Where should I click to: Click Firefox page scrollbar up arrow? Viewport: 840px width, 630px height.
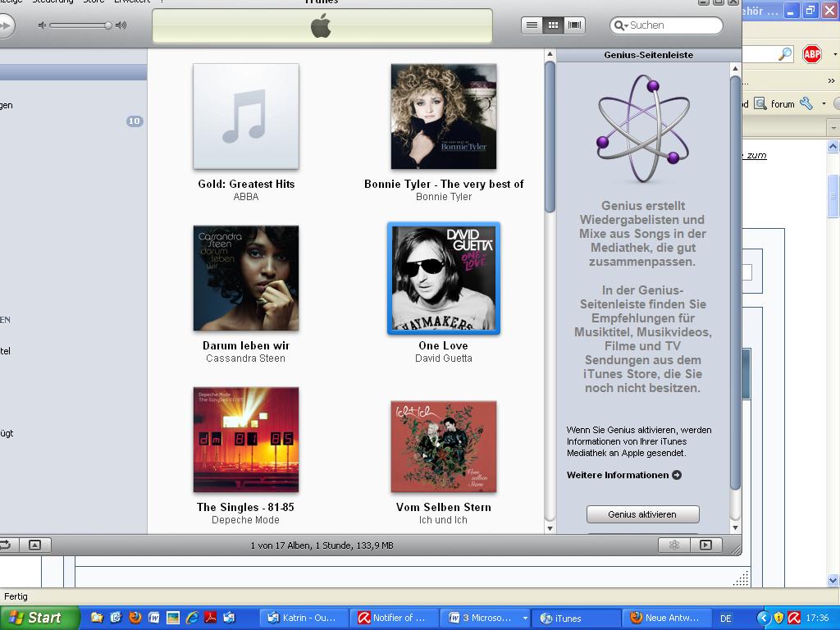(x=833, y=146)
